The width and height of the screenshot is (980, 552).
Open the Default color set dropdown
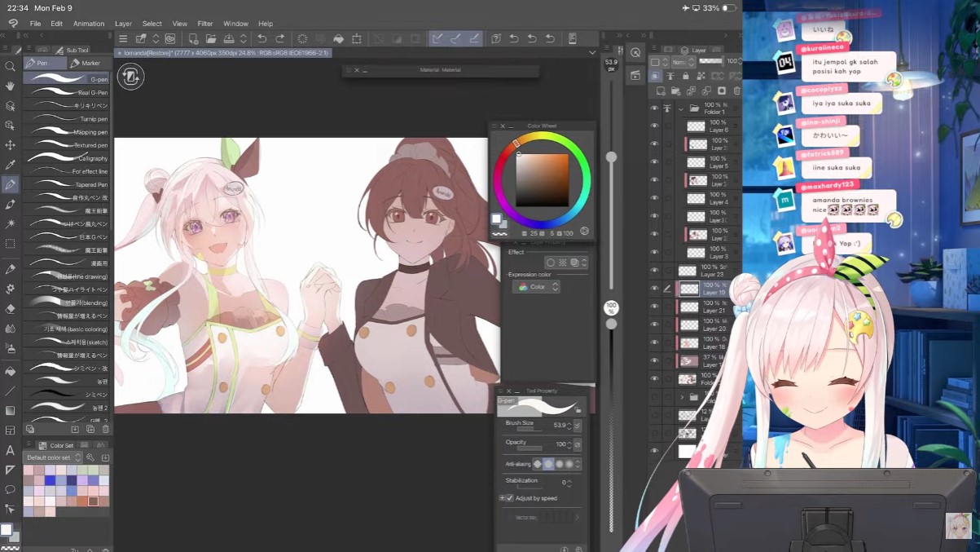54,458
